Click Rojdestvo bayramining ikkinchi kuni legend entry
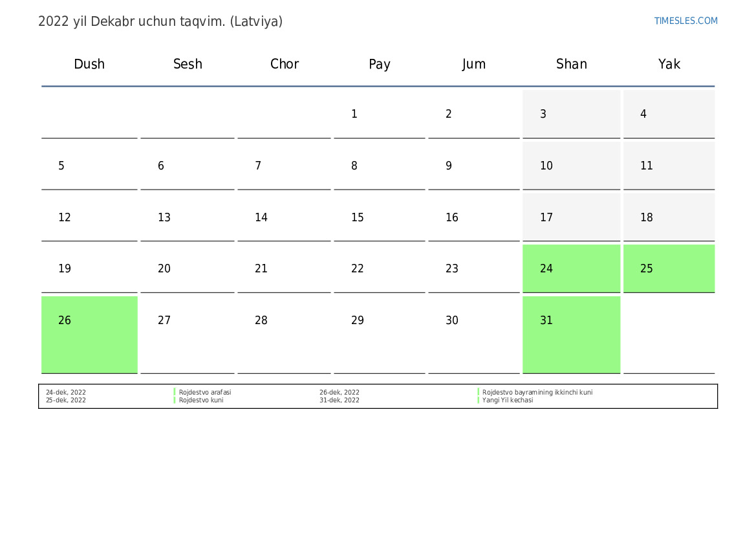The height and width of the screenshot is (535, 756). (x=537, y=393)
